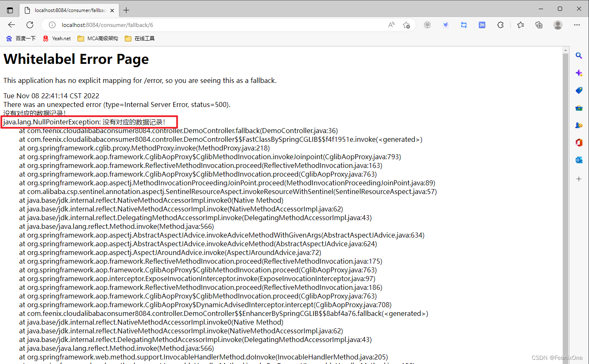This screenshot has width=589, height=364.
Task: Go back to the previous page
Action: [x=12, y=25]
